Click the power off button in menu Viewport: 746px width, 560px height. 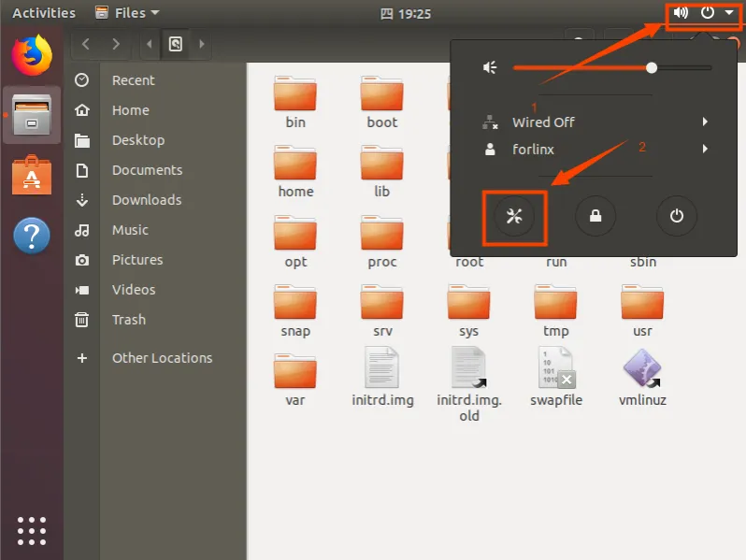click(676, 216)
